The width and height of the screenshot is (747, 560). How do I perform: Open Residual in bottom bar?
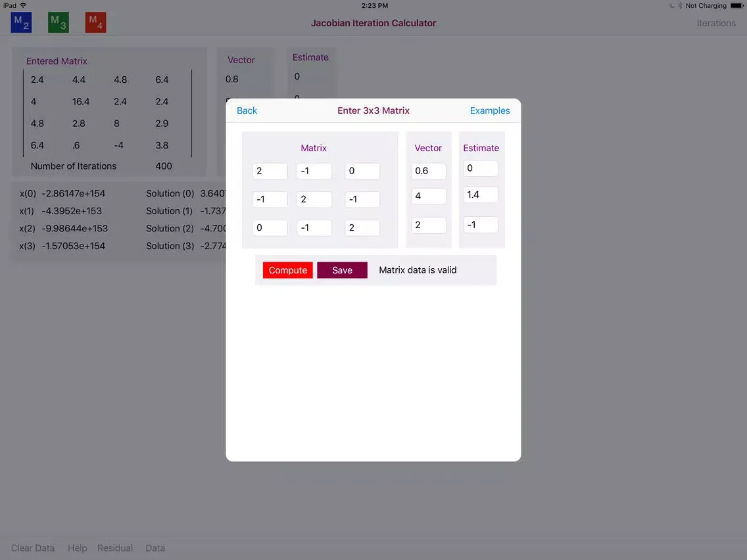pos(115,548)
